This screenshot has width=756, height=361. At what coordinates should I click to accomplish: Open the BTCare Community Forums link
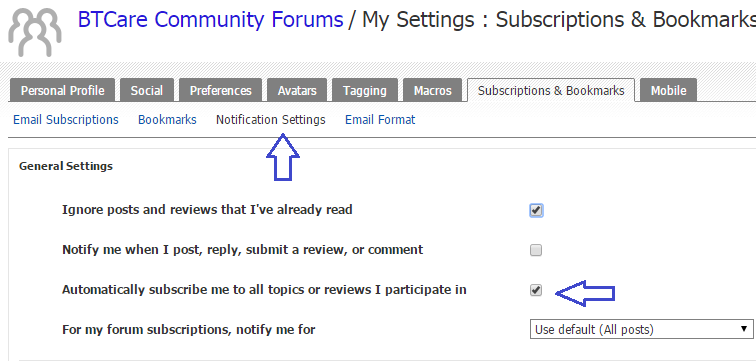click(x=210, y=19)
